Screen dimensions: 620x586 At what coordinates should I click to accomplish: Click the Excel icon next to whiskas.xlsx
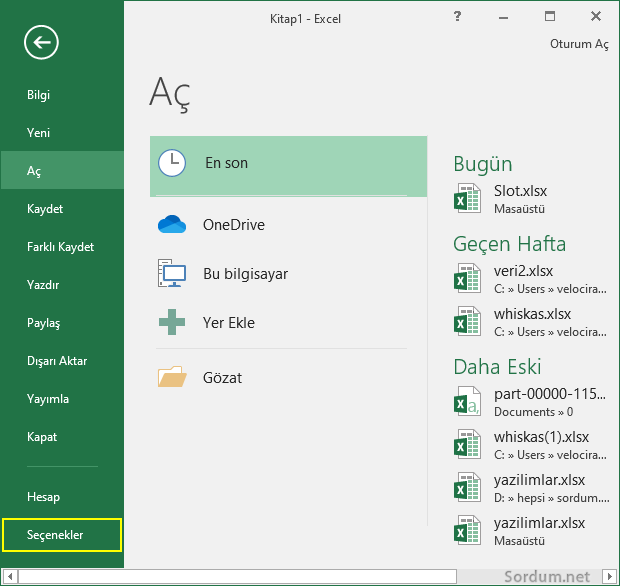point(467,321)
